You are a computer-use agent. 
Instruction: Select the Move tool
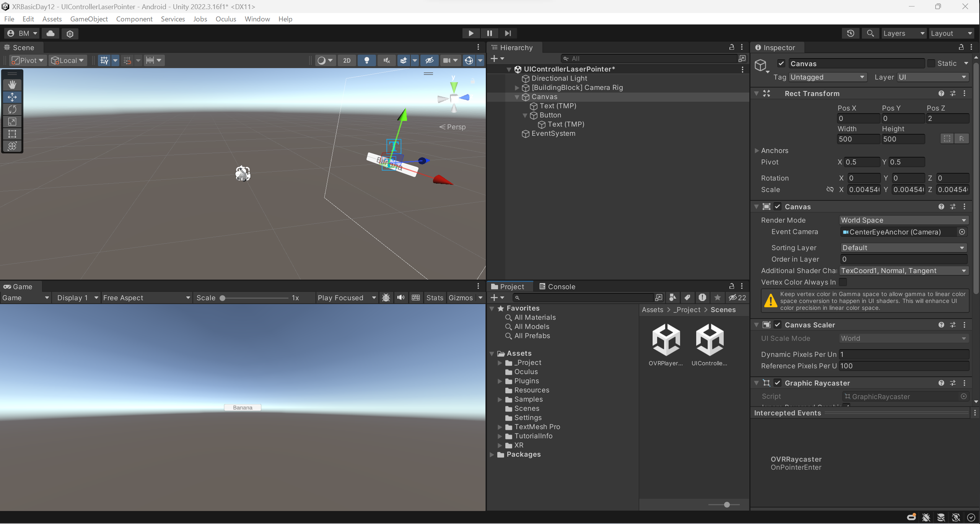coord(12,97)
